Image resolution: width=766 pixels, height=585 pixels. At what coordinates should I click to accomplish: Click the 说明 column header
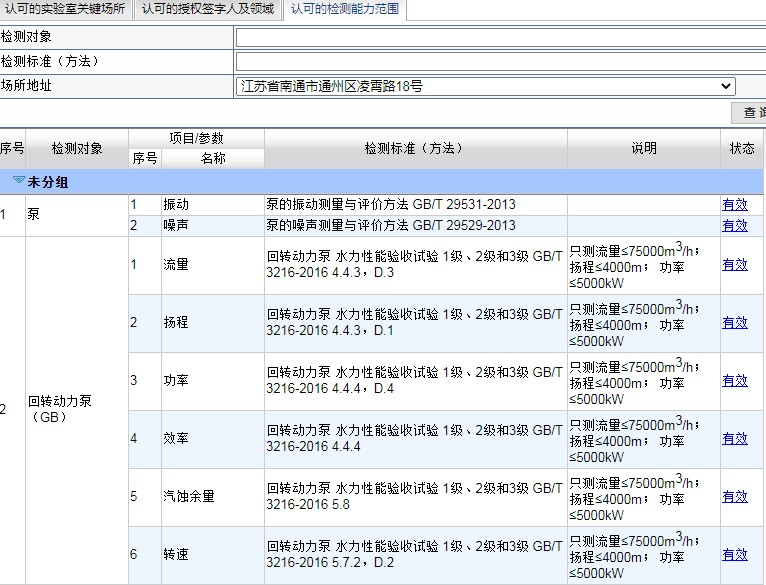(x=644, y=149)
